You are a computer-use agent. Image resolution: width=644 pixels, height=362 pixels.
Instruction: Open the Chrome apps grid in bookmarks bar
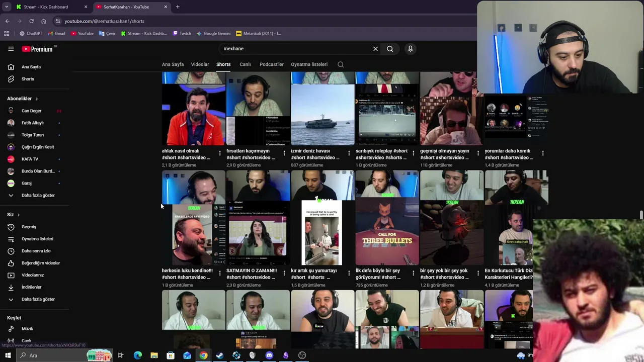7,34
